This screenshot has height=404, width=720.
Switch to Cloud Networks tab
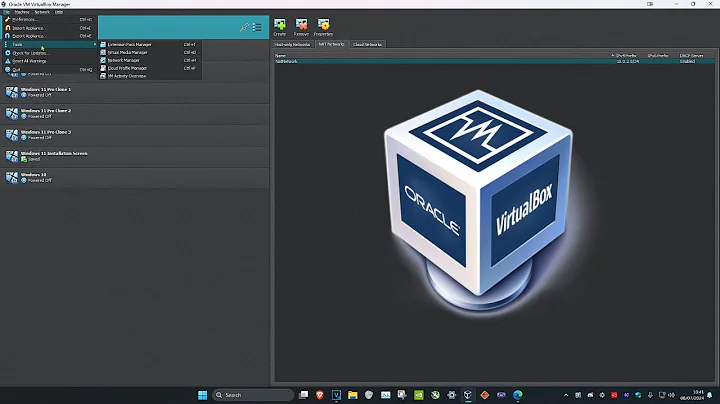pyautogui.click(x=367, y=45)
